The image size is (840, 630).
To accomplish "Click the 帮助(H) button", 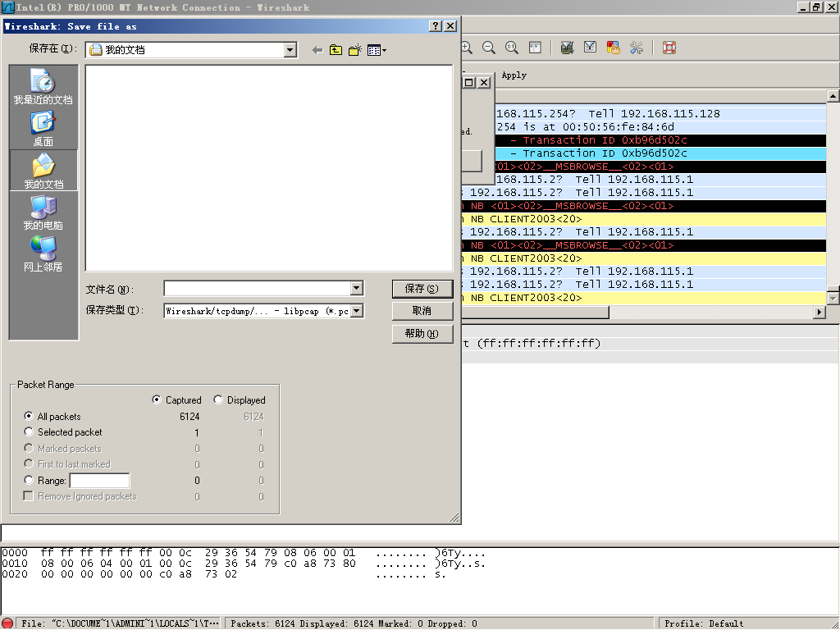I will (422, 333).
